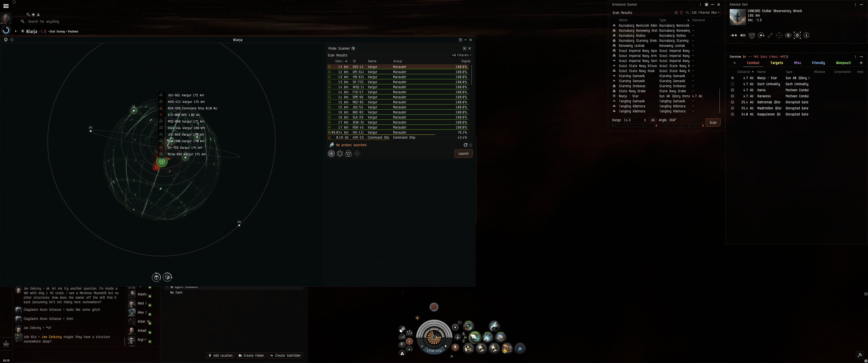This screenshot has height=363, width=868.
Task: Toggle the orange scan signal icon in D-Scan
Action: coord(681,13)
